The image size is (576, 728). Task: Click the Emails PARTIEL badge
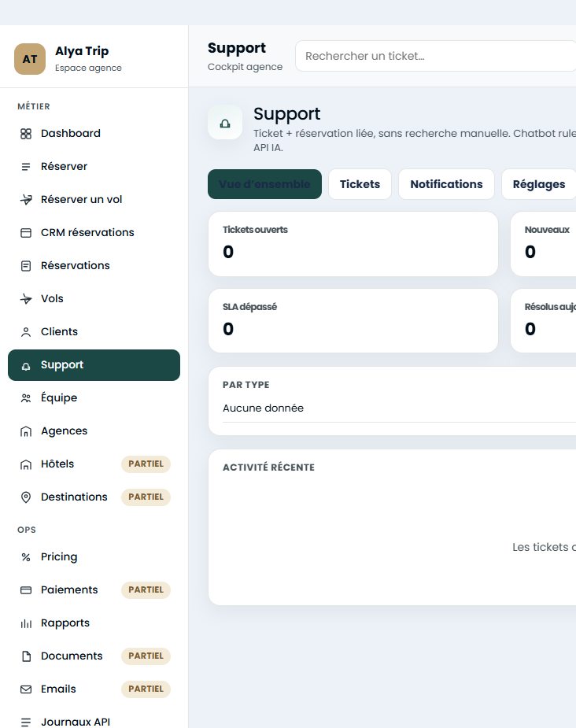tap(146, 689)
